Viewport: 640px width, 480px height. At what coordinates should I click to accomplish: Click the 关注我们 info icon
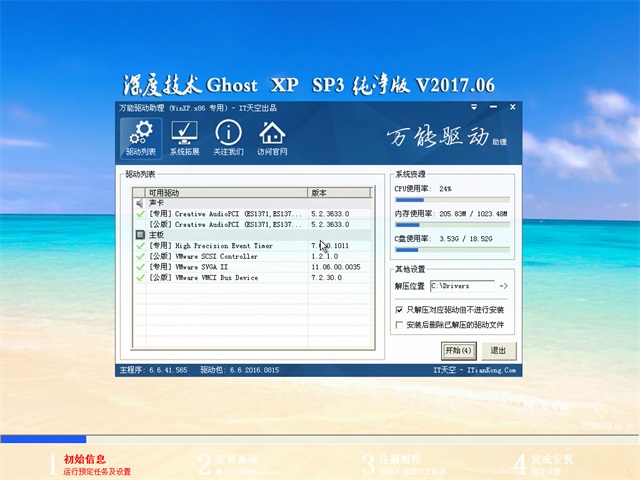[x=228, y=138]
